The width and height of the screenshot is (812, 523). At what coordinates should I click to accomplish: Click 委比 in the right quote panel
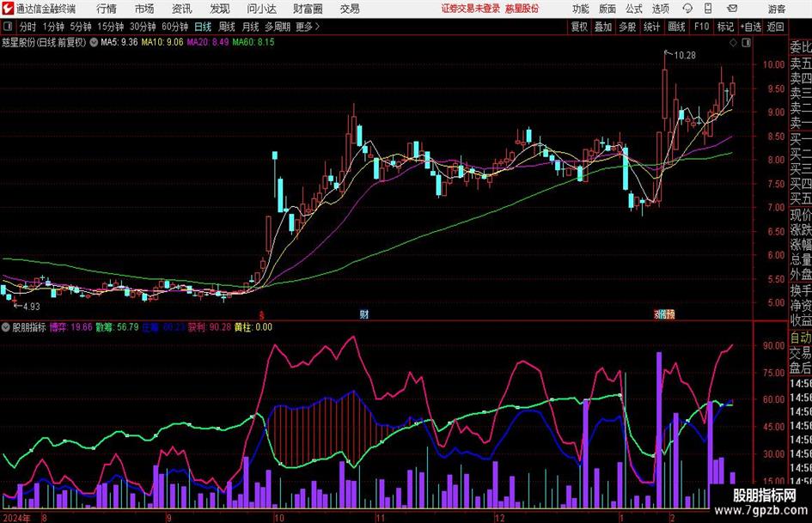801,47
